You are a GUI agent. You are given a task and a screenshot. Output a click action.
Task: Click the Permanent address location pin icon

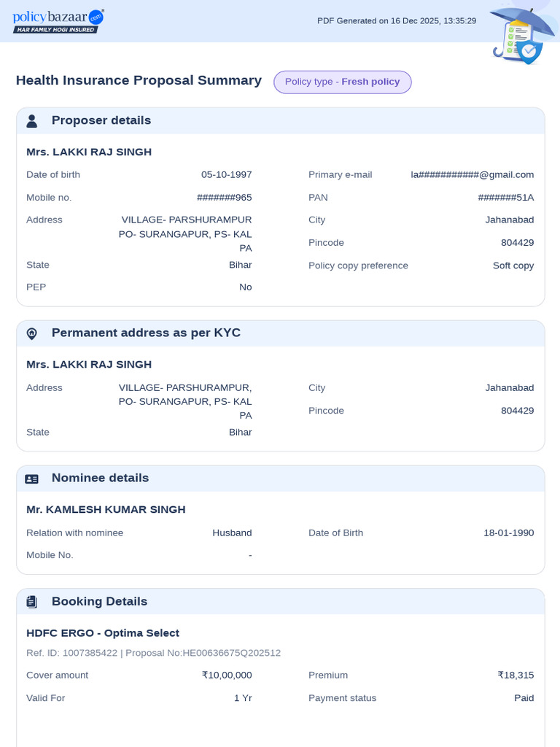click(32, 333)
